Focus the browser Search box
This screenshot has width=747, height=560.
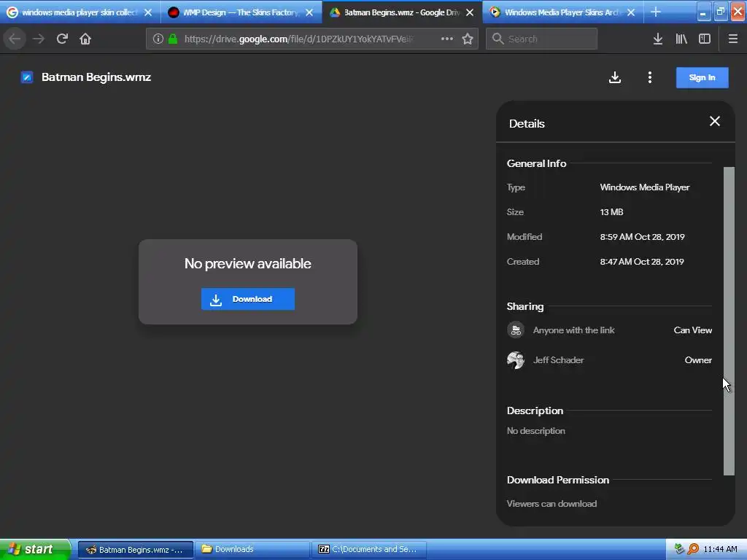[x=542, y=39]
